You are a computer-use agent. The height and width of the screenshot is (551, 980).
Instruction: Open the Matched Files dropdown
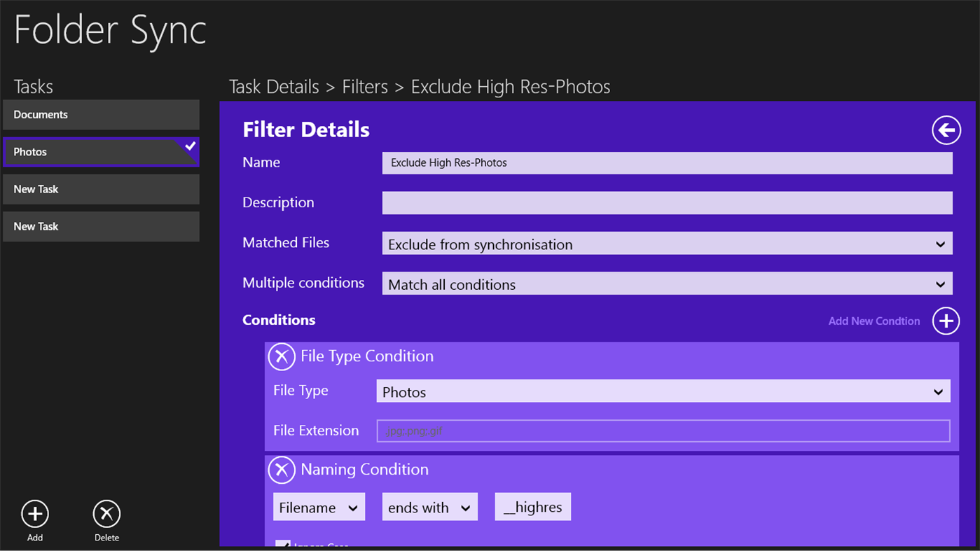[667, 243]
